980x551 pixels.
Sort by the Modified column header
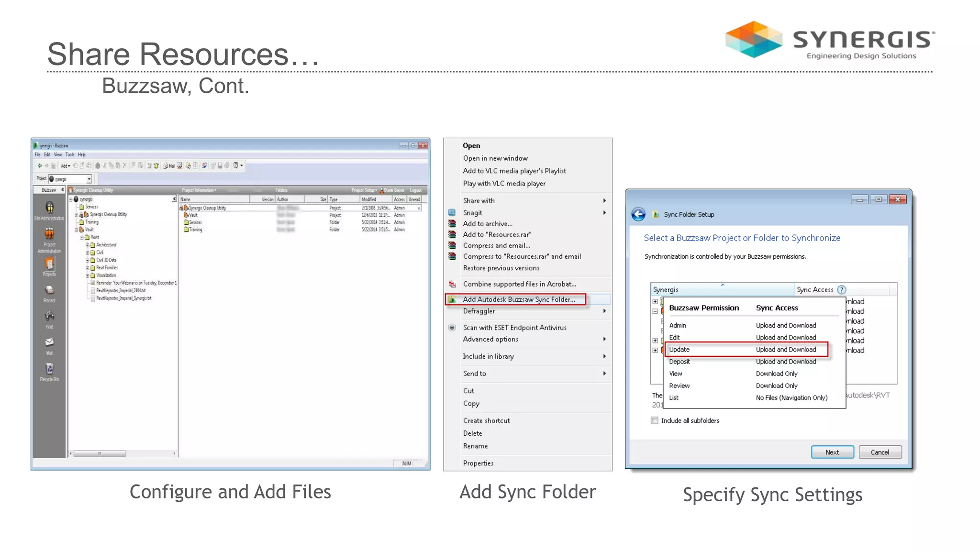tap(376, 199)
